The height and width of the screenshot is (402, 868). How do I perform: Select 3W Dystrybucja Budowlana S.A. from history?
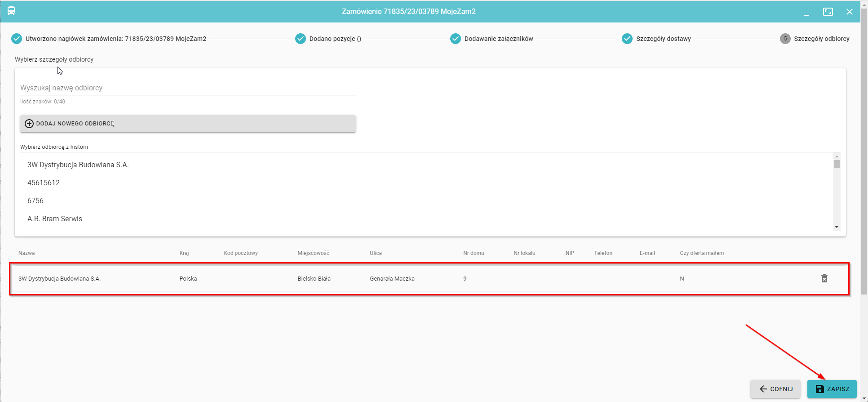(x=78, y=165)
